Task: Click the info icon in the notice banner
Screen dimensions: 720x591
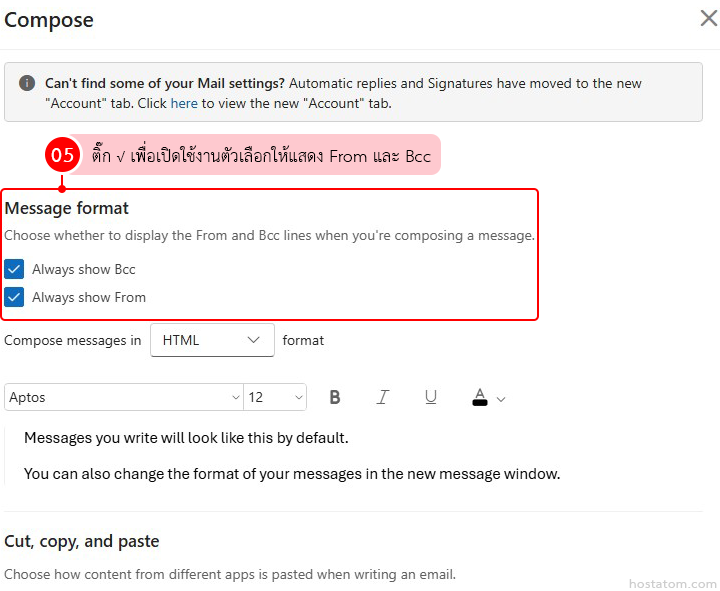Action: 27,83
